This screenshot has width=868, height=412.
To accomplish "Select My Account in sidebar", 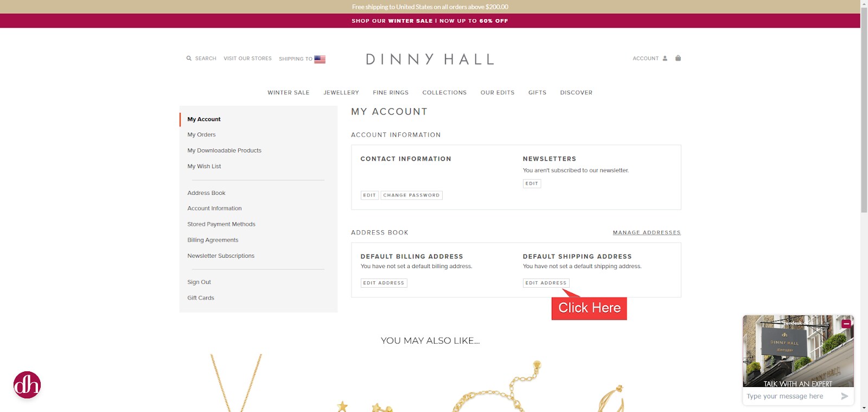I will (x=204, y=119).
